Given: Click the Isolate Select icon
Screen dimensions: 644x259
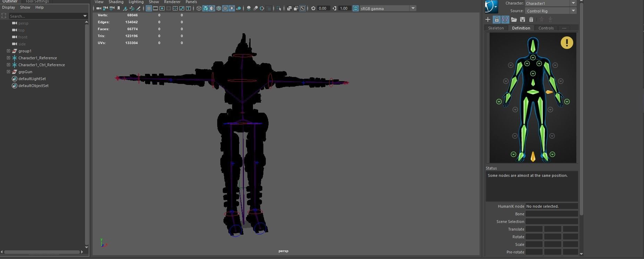Looking at the screenshot, I should point(279,8).
